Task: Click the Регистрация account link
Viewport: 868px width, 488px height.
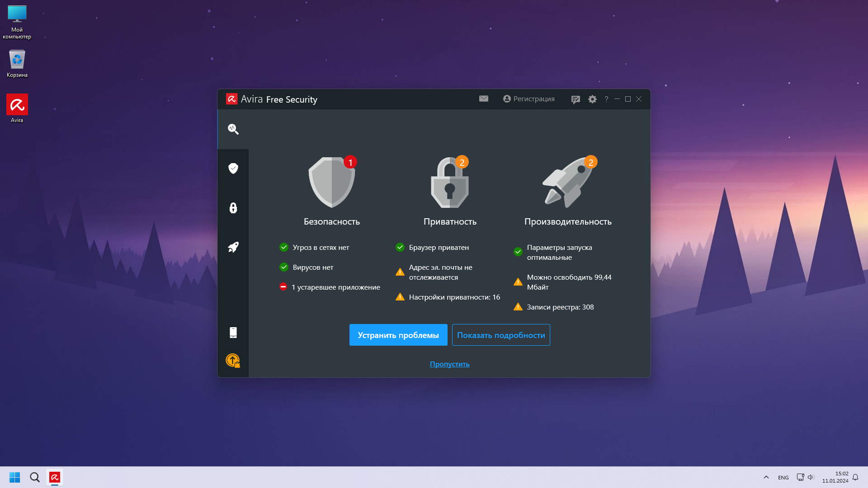Action: 528,99
